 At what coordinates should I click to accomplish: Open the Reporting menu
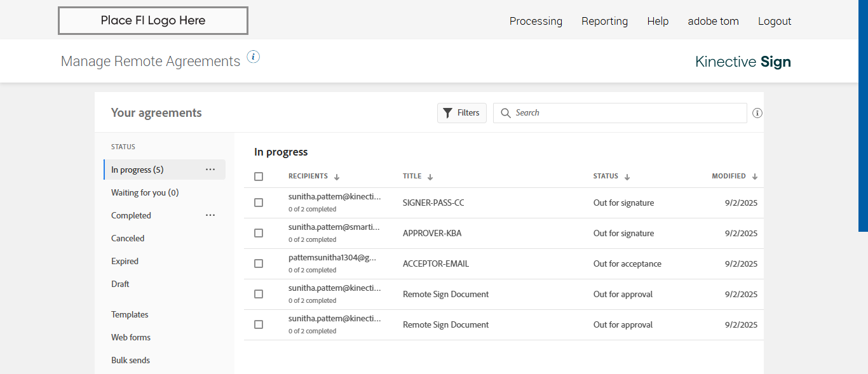point(604,21)
